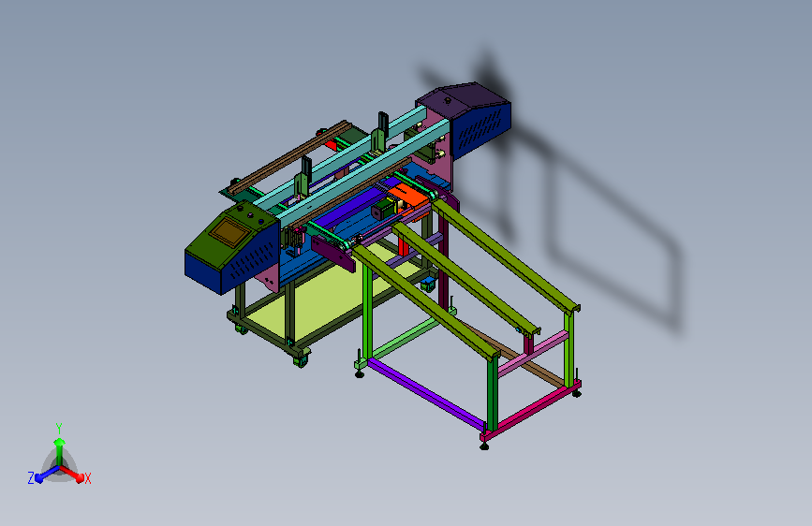The height and width of the screenshot is (526, 812).
Task: Select the touchscreen display on green control console
Action: pos(229,231)
